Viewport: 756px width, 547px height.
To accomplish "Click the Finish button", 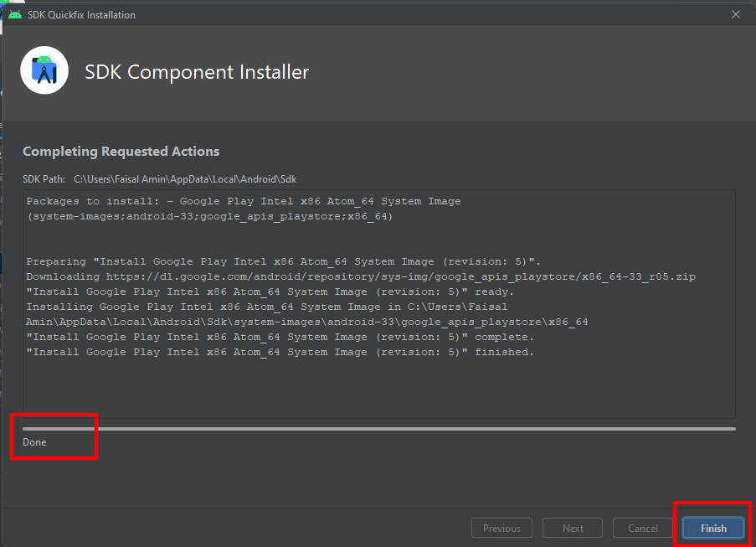I will click(x=713, y=529).
